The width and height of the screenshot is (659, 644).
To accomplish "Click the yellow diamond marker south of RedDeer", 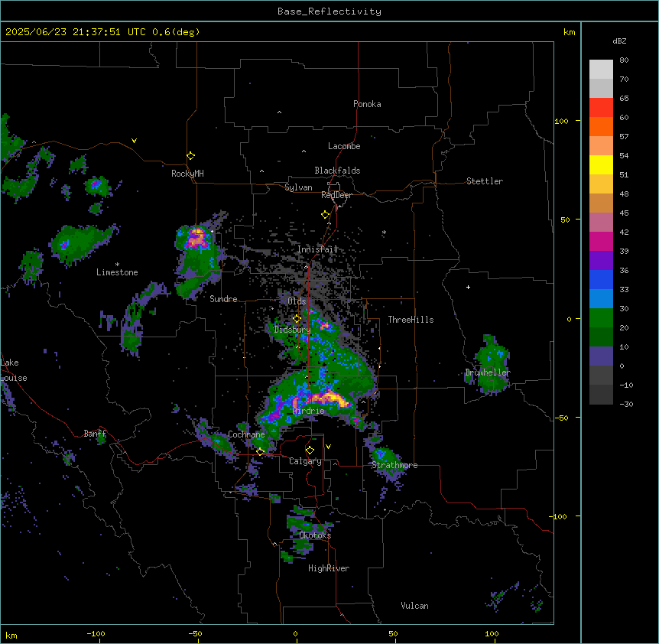I will click(x=326, y=215).
